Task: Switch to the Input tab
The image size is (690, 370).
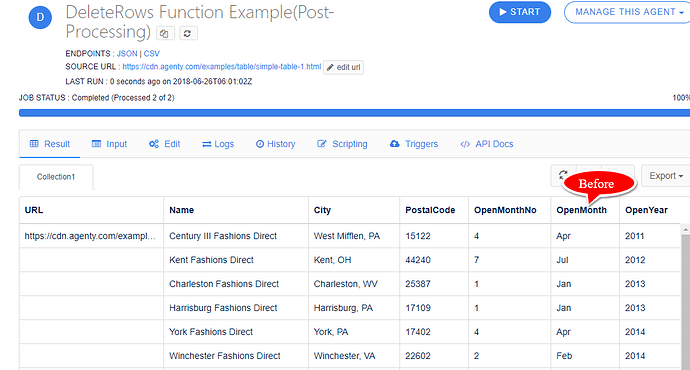Action: [x=109, y=144]
